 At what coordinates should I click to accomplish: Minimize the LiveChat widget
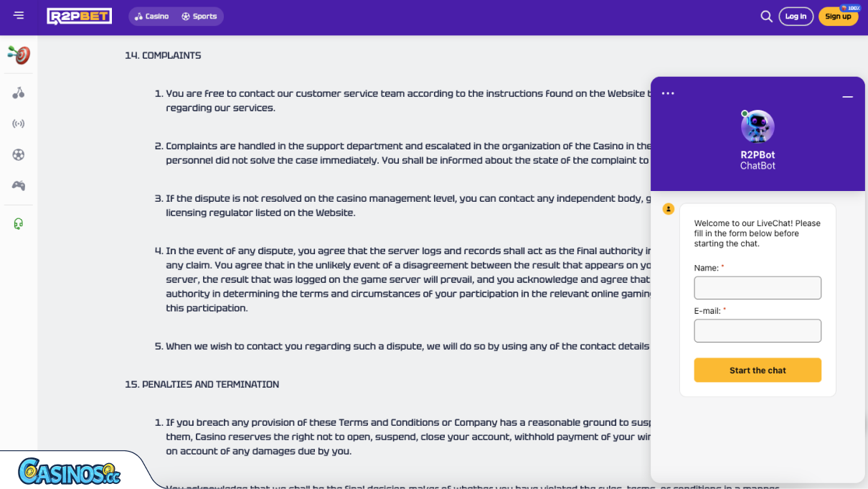(847, 96)
